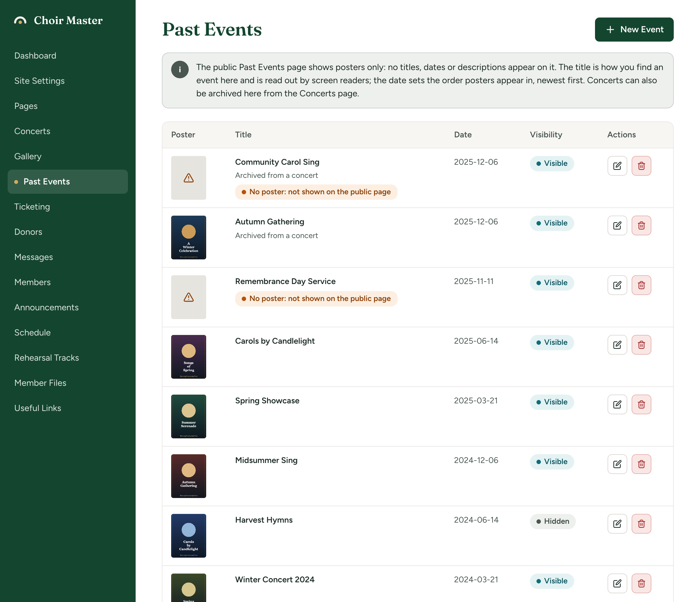Open the Members sidebar link
Screen dimensions: 700x602
click(68, 282)
